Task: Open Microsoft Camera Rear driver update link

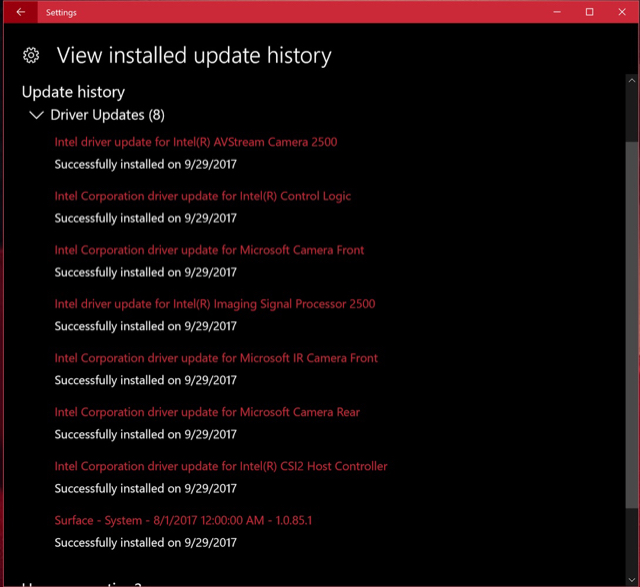Action: pyautogui.click(x=207, y=412)
